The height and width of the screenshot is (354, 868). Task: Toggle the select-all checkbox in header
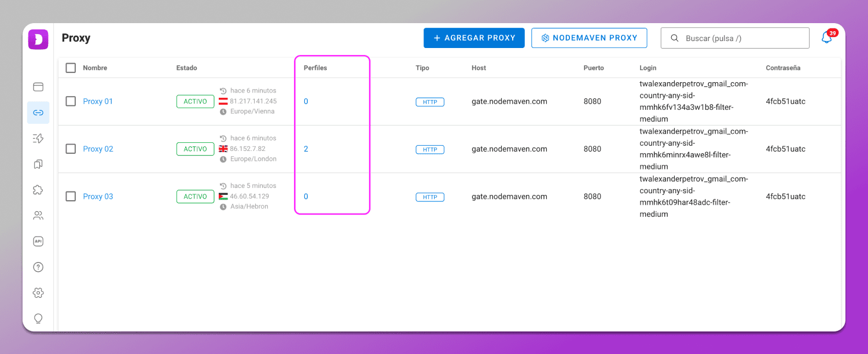tap(71, 68)
